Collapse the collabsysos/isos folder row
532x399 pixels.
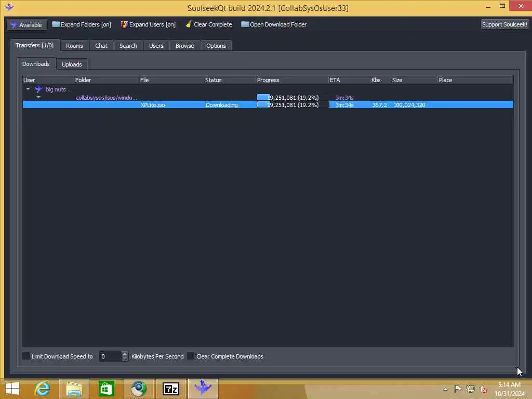coord(38,97)
